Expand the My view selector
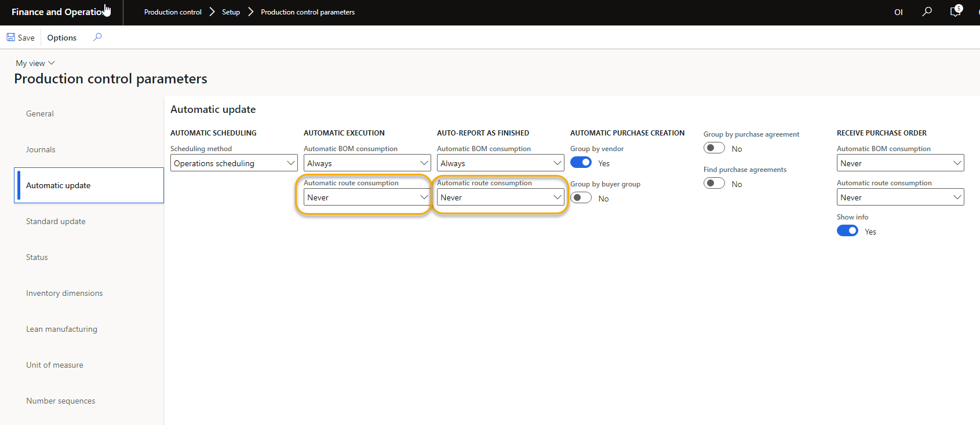The image size is (980, 425). tap(35, 63)
